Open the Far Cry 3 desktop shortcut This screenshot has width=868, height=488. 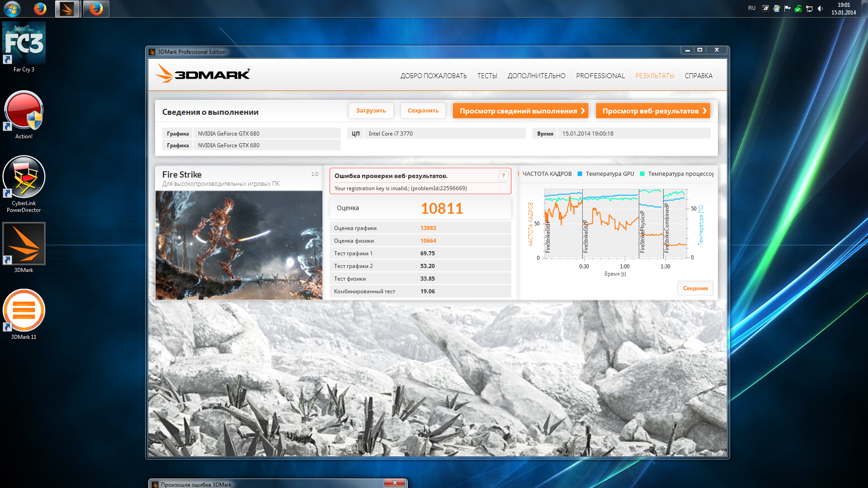[x=24, y=43]
